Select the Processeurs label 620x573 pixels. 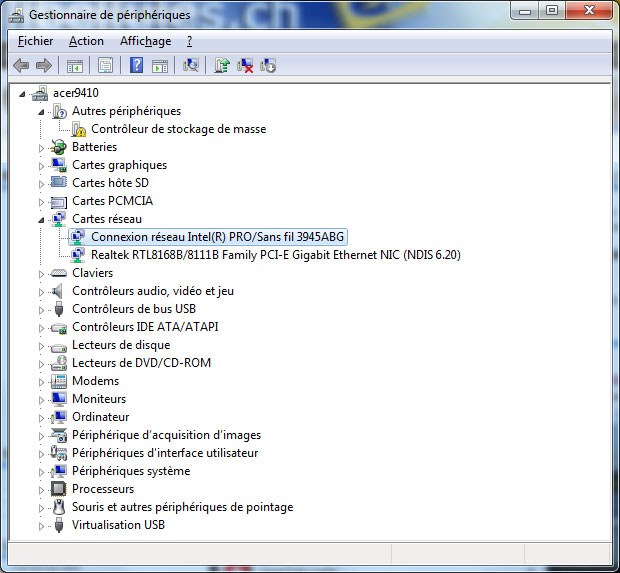coord(103,489)
